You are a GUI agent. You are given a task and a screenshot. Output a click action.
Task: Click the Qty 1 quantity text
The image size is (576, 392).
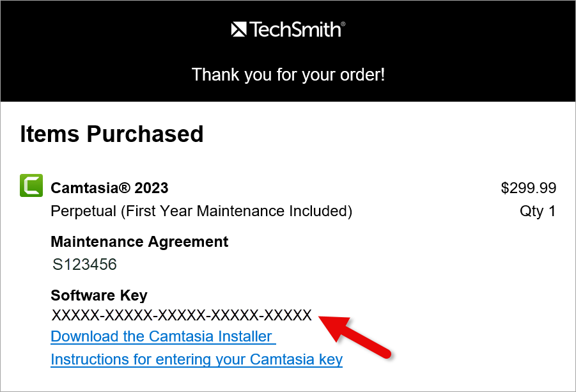click(x=538, y=211)
